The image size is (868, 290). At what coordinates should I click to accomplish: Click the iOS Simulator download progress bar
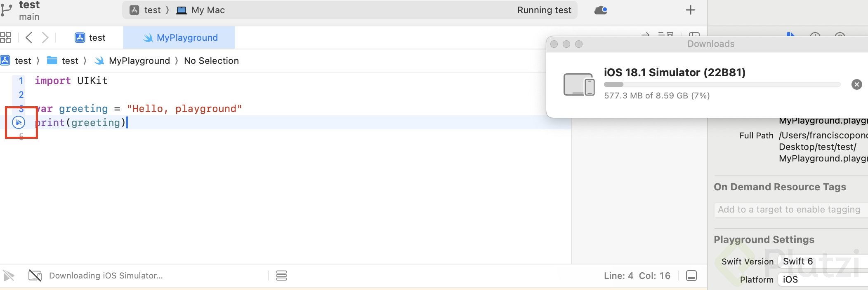[722, 84]
